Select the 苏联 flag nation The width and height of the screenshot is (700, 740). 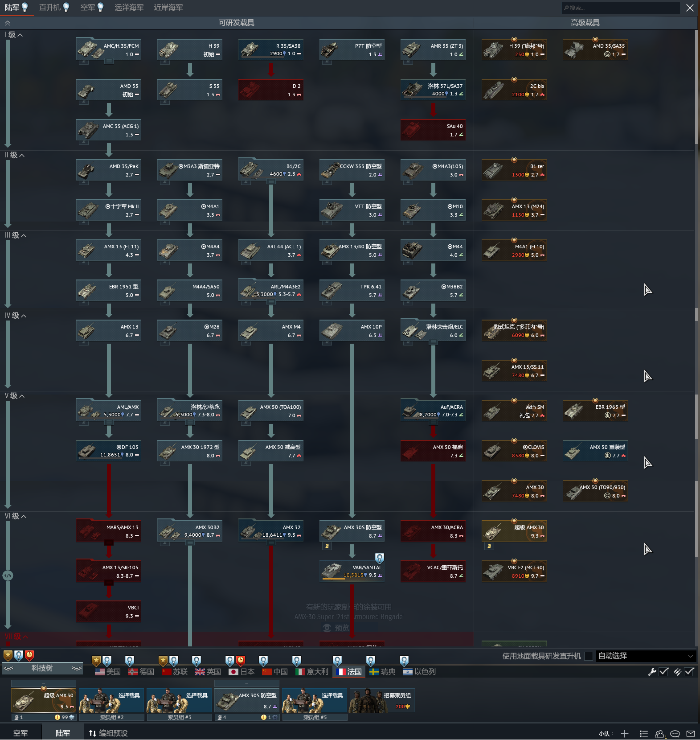174,672
